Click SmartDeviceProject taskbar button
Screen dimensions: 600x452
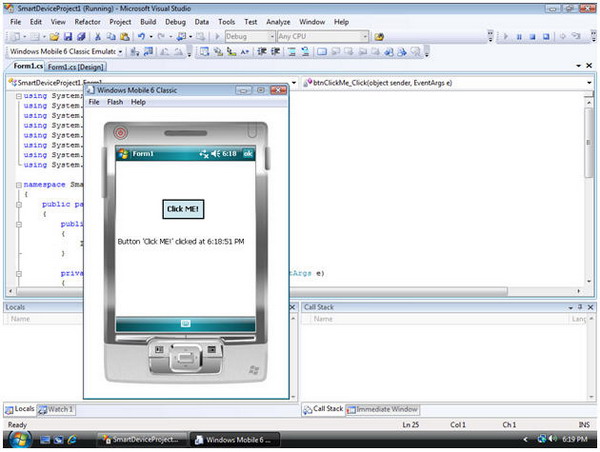point(142,440)
